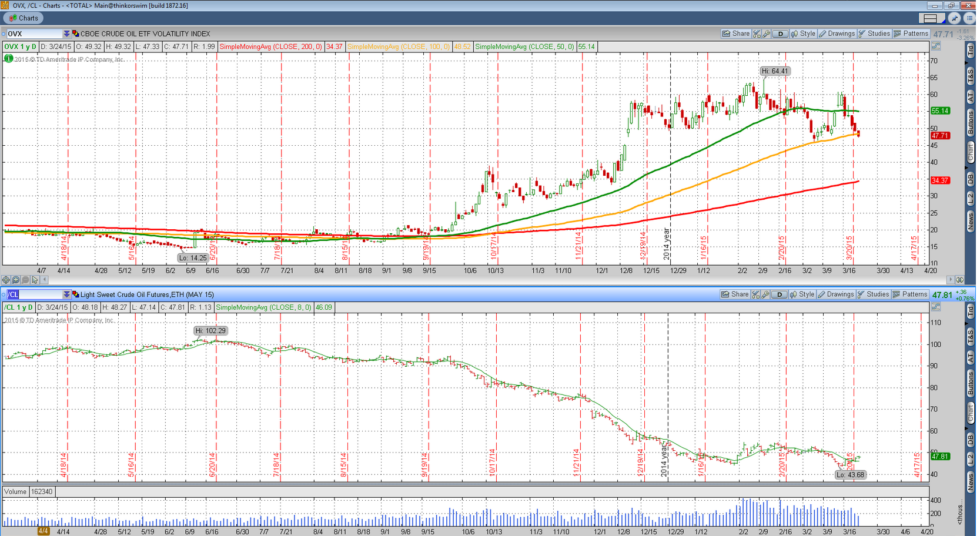
Task: Open T&S sidebar tab in /CL chart
Action: (970, 336)
